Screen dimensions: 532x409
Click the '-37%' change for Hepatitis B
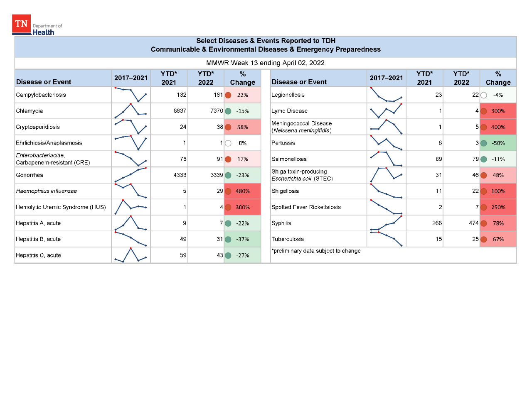[243, 240]
